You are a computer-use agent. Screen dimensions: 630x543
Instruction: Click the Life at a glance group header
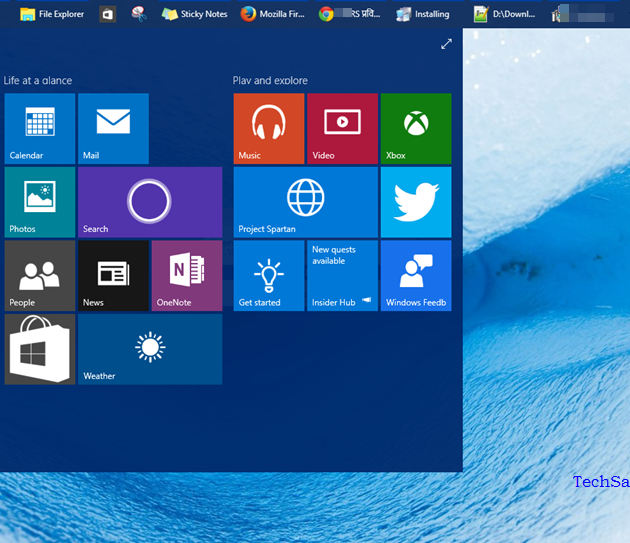coord(38,80)
